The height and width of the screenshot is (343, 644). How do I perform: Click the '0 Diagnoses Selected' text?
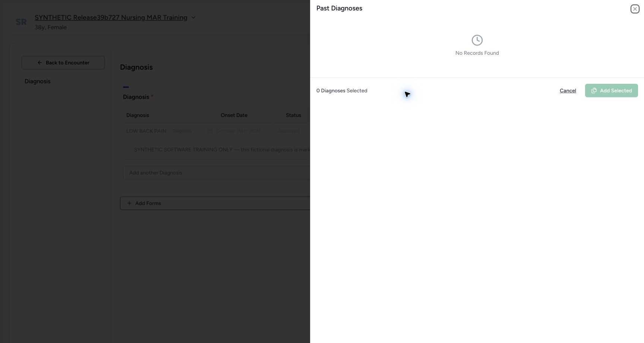342,90
